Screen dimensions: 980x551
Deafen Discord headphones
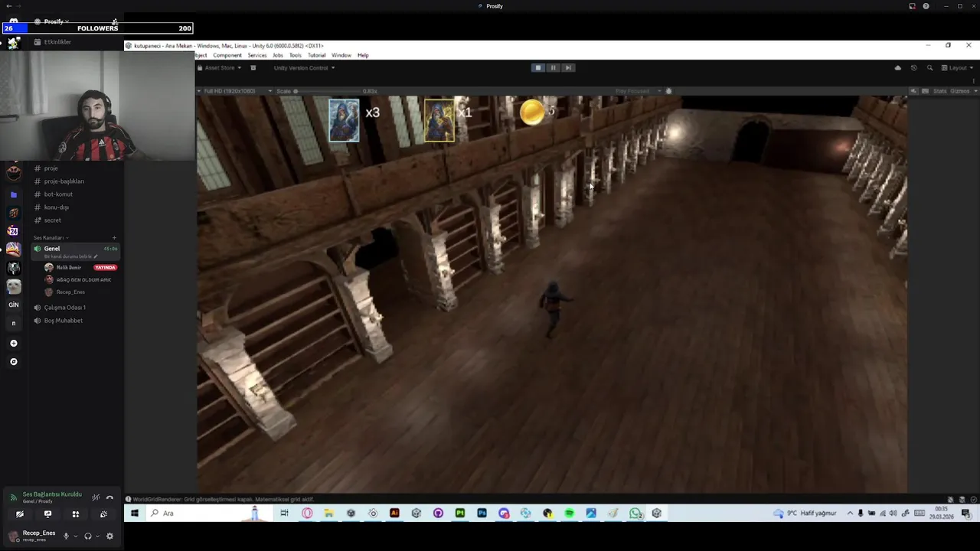[x=87, y=536]
